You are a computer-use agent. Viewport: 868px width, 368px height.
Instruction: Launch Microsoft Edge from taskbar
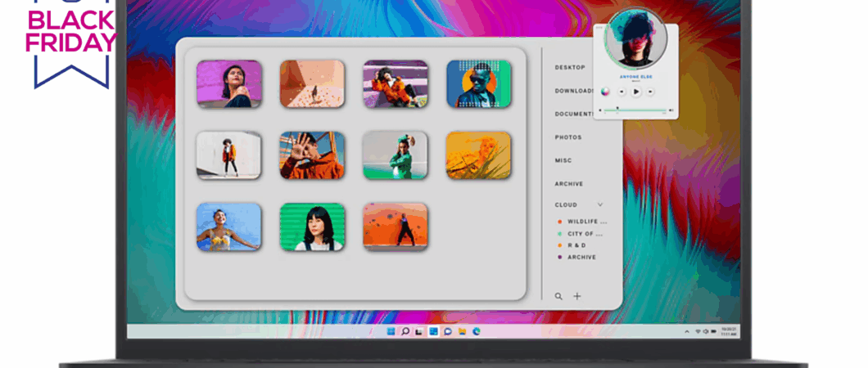click(476, 331)
